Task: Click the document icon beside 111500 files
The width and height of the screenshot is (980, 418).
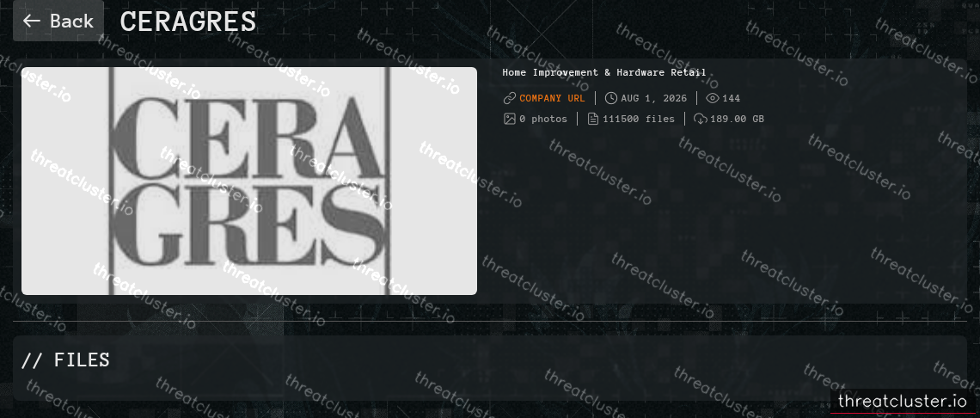Action: tap(593, 119)
